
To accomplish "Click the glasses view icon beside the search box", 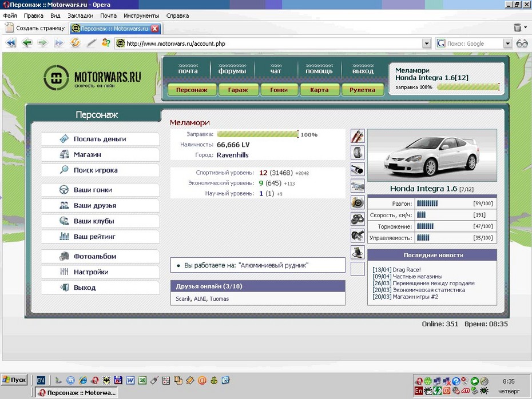I will pyautogui.click(x=522, y=43).
